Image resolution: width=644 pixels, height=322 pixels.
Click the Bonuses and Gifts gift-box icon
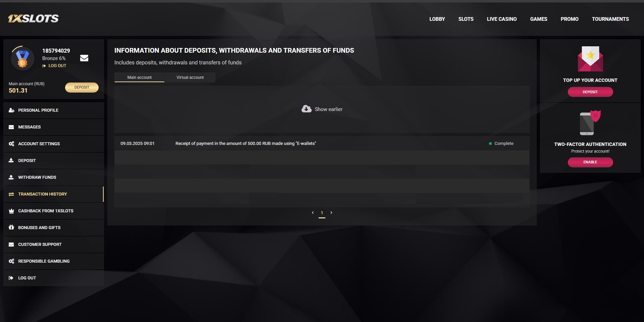click(x=11, y=227)
